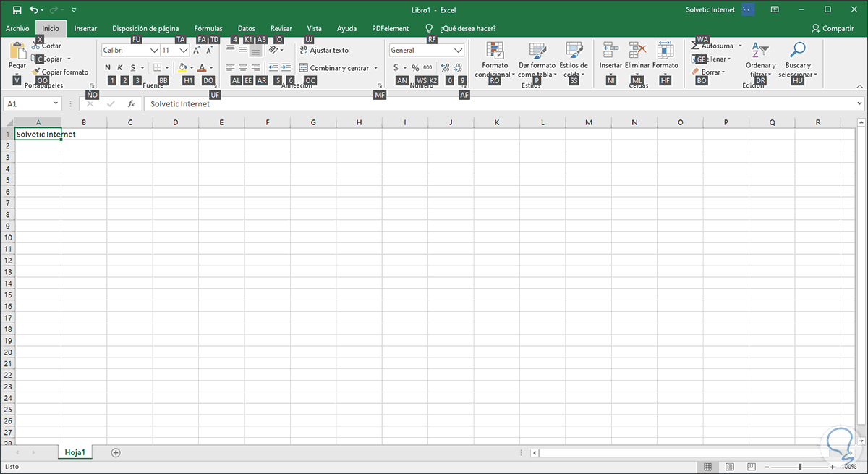Increase font size with the big A icon
The height and width of the screenshot is (474, 868).
click(x=197, y=51)
